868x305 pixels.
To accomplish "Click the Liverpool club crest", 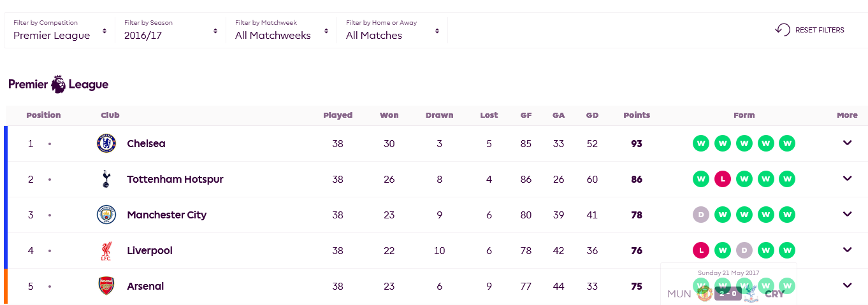I will click(106, 250).
